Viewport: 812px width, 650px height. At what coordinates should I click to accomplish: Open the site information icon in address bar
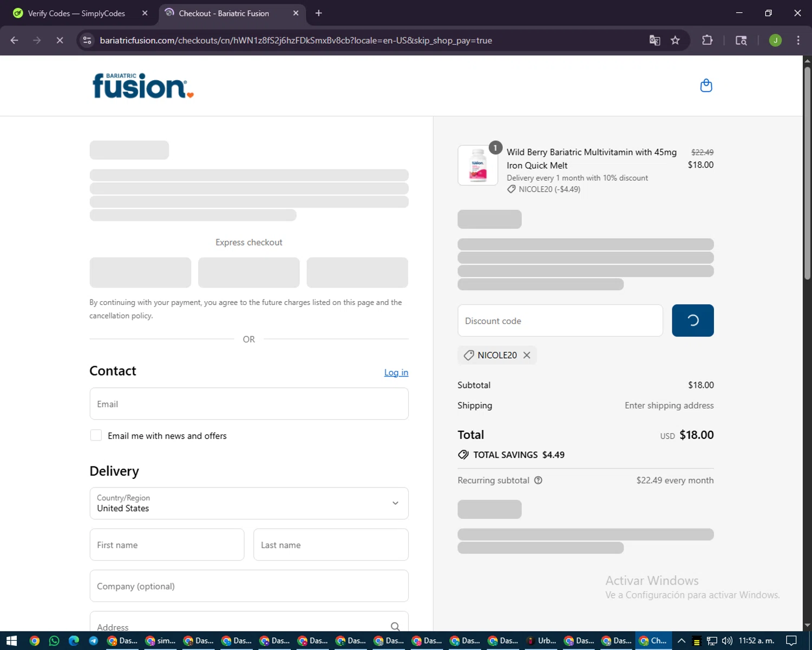point(87,41)
